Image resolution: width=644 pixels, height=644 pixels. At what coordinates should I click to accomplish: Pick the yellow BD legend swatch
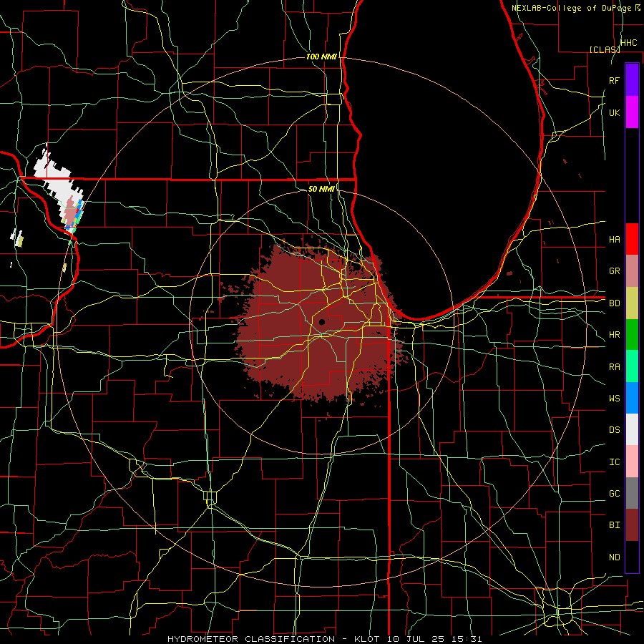tap(632, 303)
